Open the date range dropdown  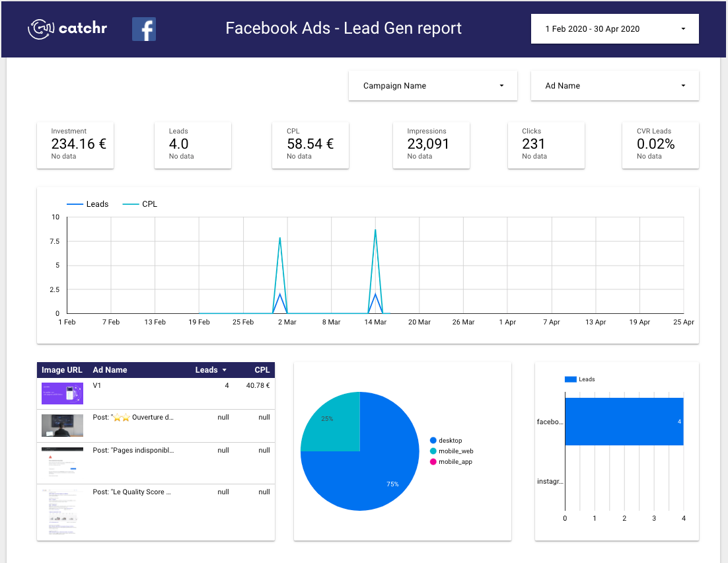pyautogui.click(x=614, y=29)
